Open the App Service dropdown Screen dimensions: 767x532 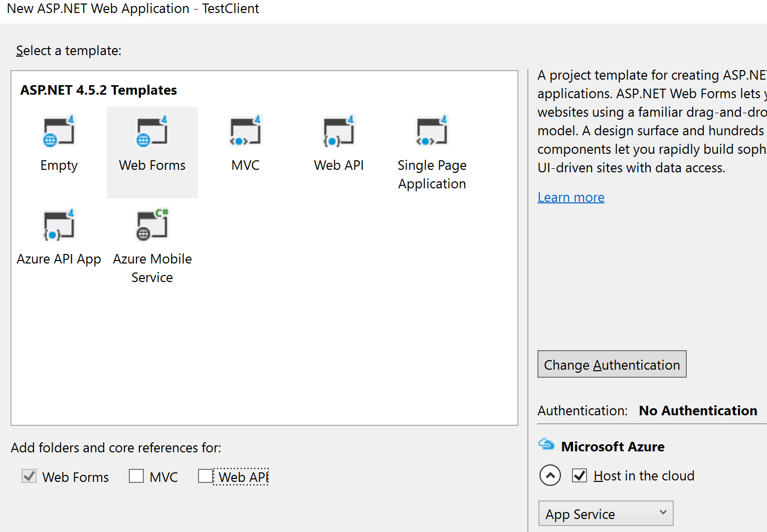(606, 513)
